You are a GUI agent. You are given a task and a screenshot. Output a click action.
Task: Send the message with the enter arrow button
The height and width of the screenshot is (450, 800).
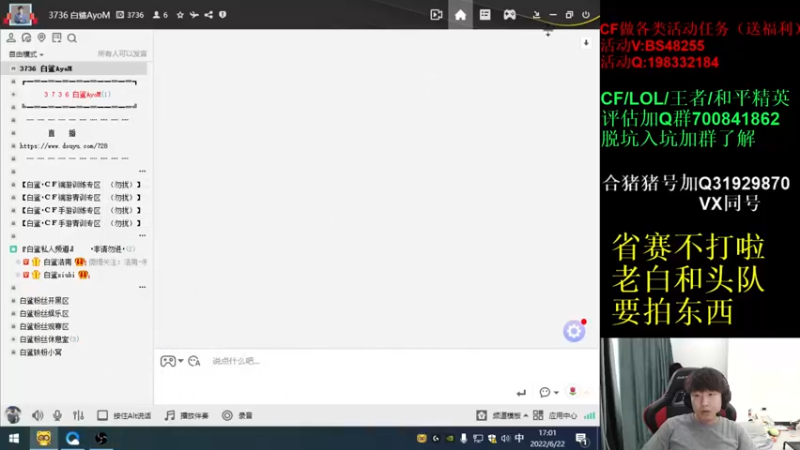coord(521,393)
